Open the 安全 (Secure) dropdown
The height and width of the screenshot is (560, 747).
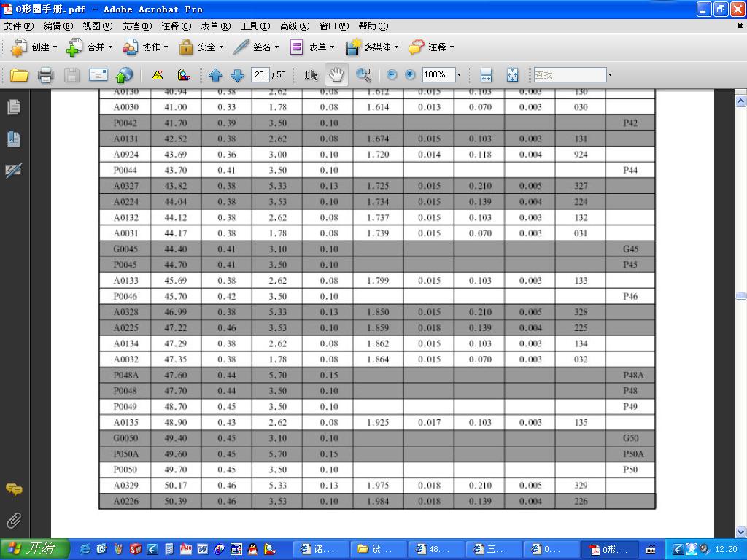[x=201, y=47]
